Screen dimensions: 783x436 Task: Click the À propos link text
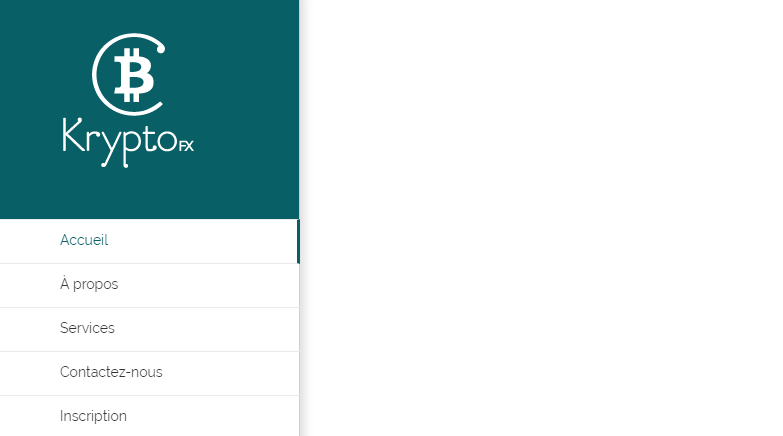tap(89, 284)
